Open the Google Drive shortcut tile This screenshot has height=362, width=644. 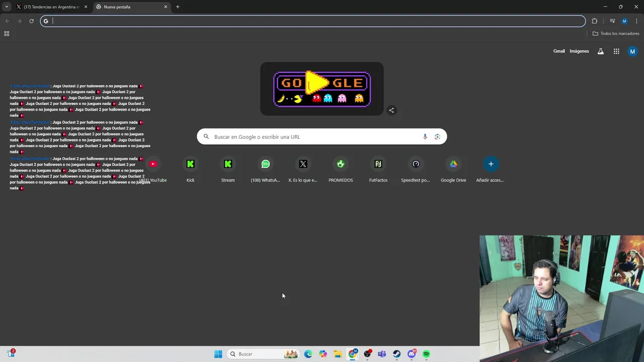pyautogui.click(x=453, y=169)
